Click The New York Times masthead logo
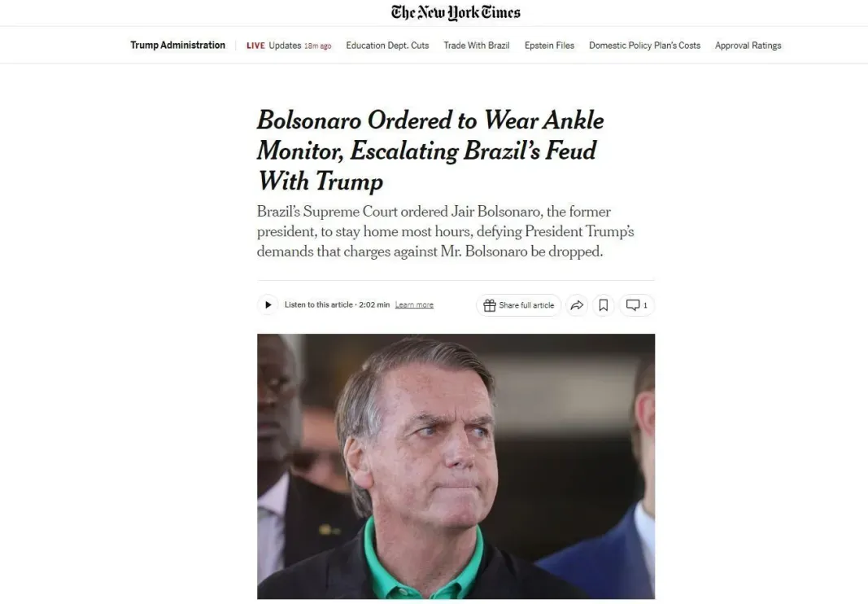This screenshot has height=604, width=868. click(x=456, y=12)
